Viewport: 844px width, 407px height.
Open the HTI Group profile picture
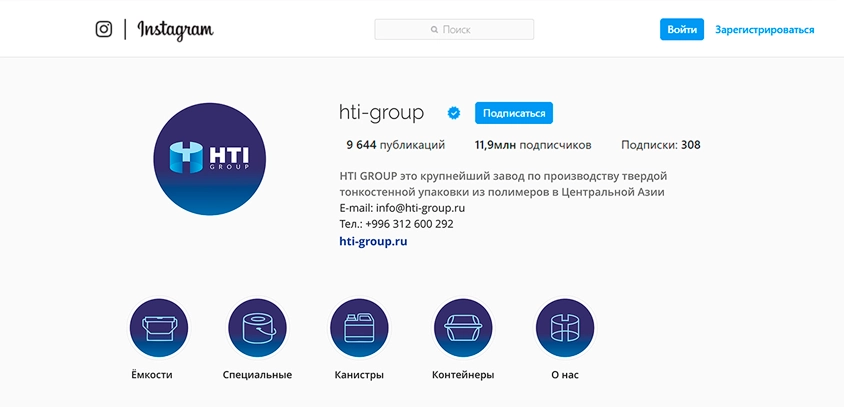click(209, 159)
